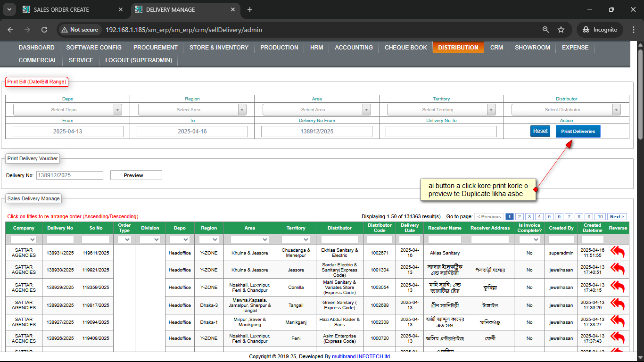
Task: Switch to SALES ORDER CREATE tab
Action: 61,9
